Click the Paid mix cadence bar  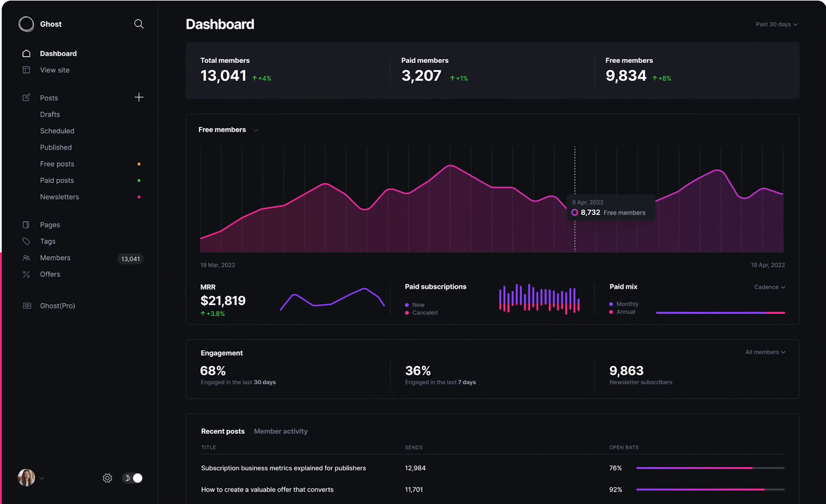tap(720, 313)
